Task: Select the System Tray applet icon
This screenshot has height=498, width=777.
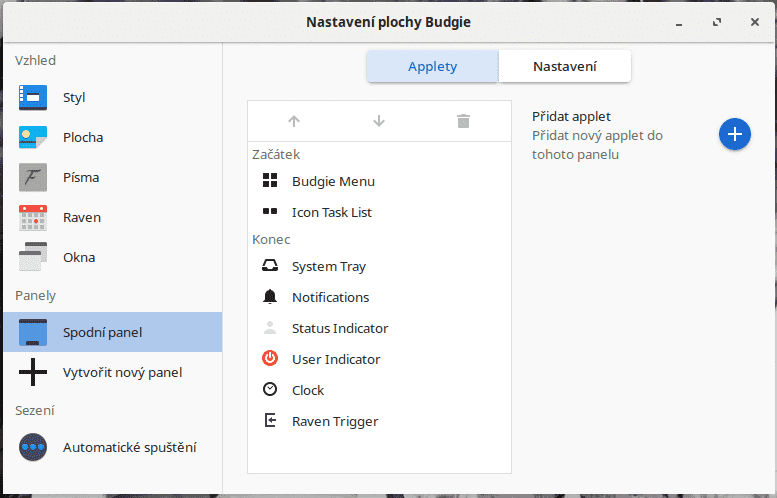Action: 270,266
